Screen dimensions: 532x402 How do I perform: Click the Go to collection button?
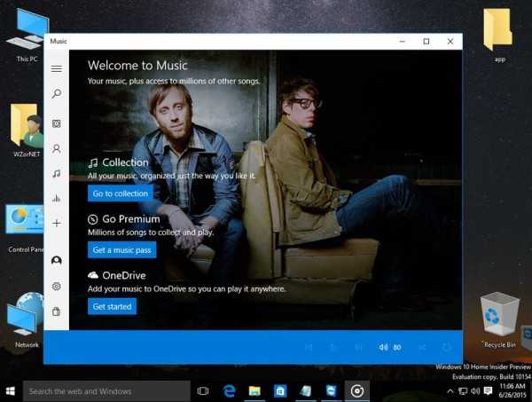(121, 193)
